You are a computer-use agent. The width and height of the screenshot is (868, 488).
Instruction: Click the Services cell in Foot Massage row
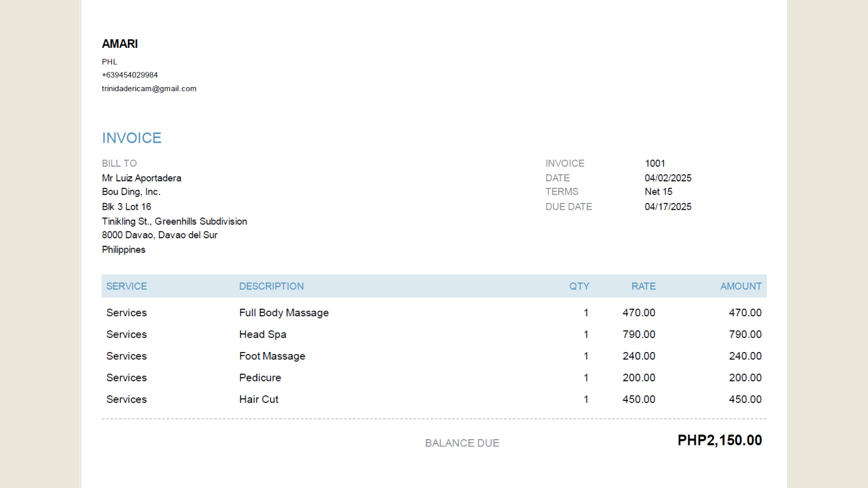tap(127, 356)
